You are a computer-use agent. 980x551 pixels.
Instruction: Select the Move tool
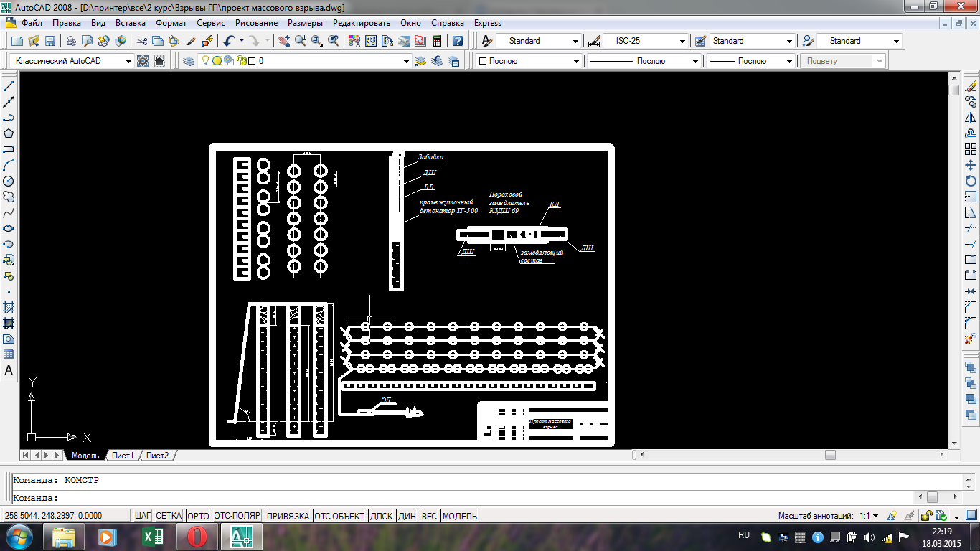pyautogui.click(x=971, y=165)
